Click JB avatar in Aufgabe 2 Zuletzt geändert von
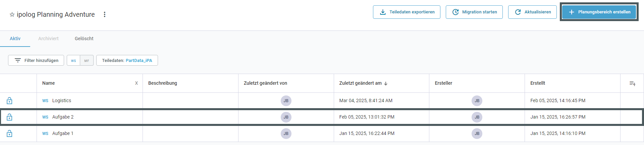The image size is (644, 145). 286,117
